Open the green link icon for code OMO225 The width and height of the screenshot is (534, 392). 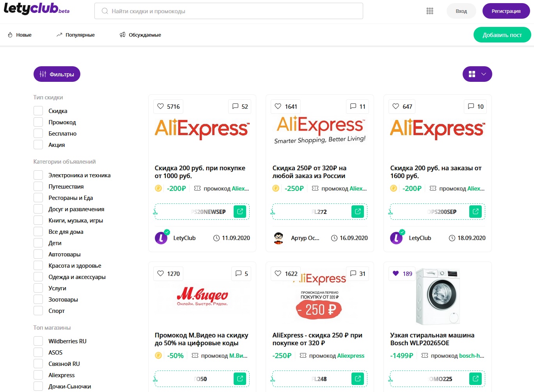point(475,379)
